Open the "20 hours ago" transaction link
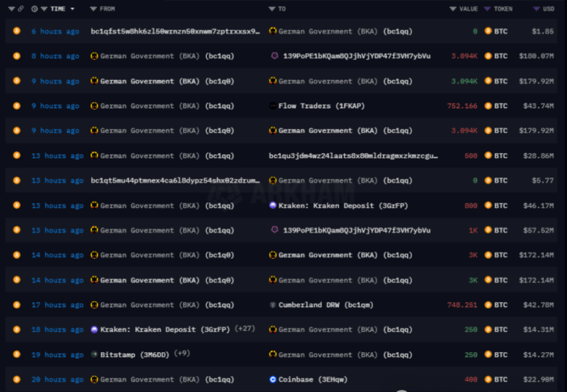Image resolution: width=567 pixels, height=392 pixels. pyautogui.click(x=58, y=379)
